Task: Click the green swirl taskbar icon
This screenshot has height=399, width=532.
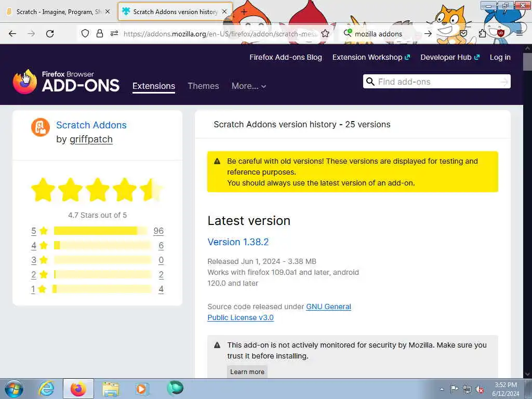Action: (x=175, y=388)
